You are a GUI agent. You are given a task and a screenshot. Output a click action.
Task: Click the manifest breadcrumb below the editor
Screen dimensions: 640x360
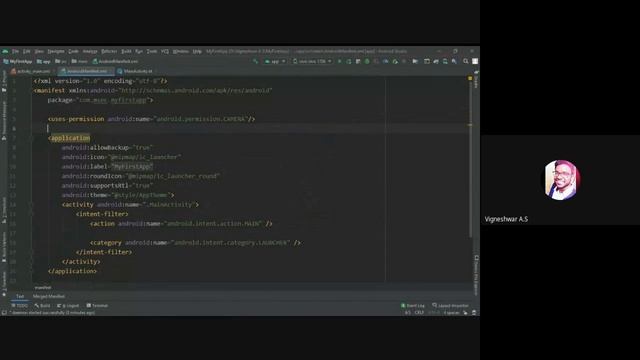tap(43, 288)
